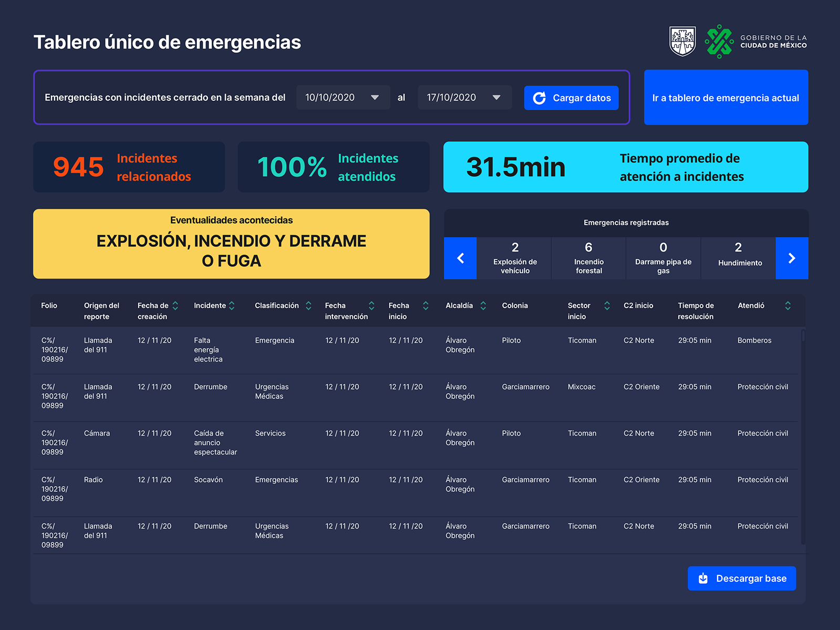This screenshot has width=840, height=630.
Task: Click the Tiempo de resolución column header
Action: tap(696, 311)
